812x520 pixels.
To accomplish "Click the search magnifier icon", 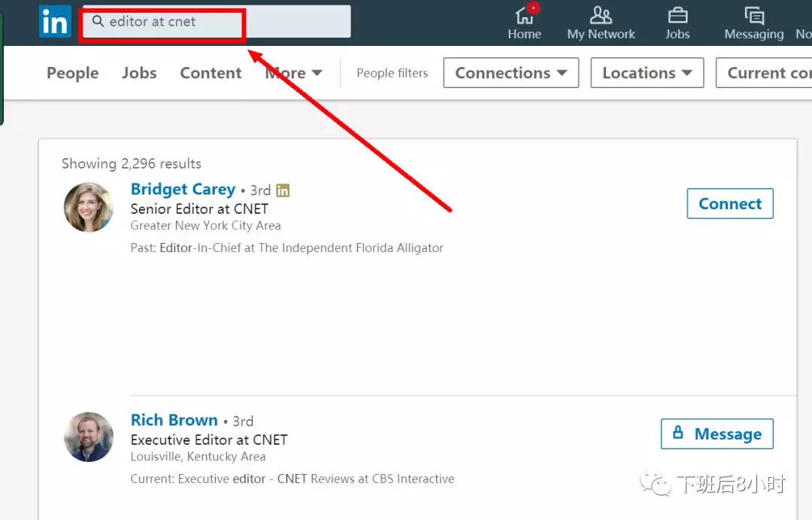I will 98,21.
